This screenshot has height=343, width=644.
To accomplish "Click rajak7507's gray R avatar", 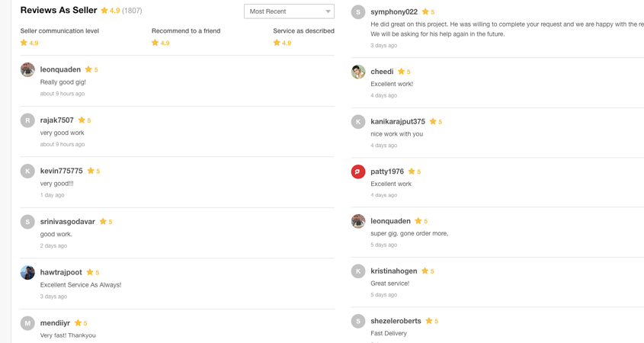I will pyautogui.click(x=27, y=120).
